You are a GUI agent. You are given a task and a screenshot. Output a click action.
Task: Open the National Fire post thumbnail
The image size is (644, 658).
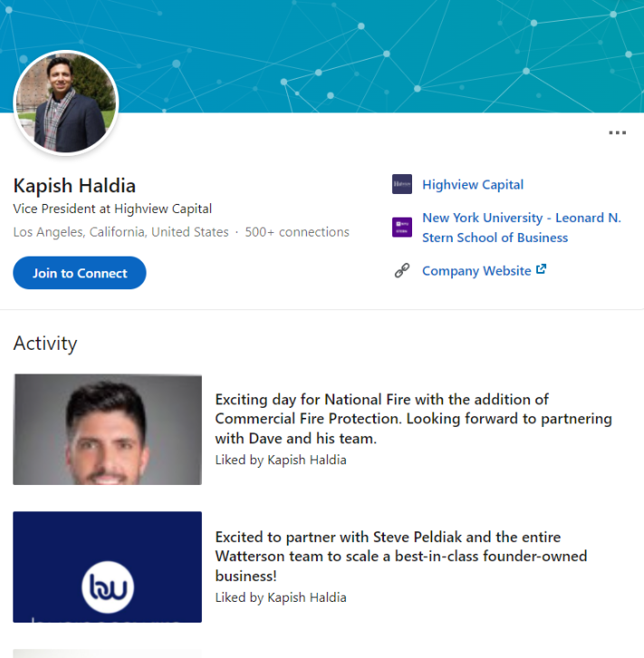(x=107, y=430)
